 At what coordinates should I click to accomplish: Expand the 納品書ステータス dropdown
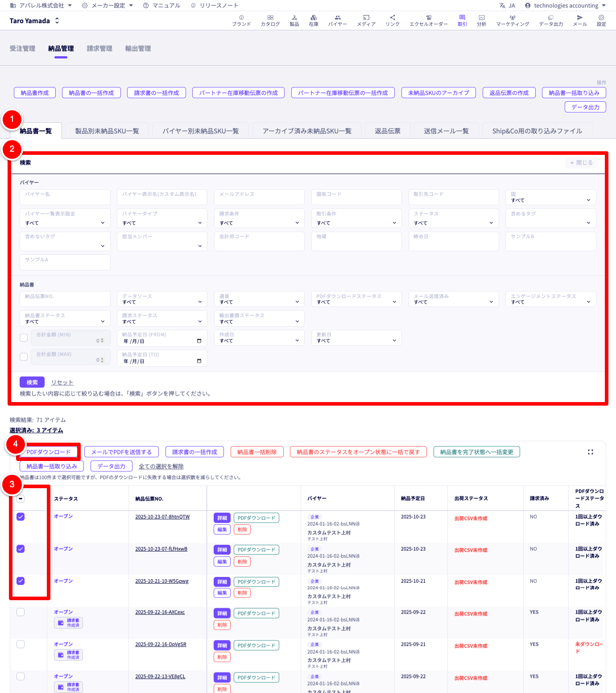pyautogui.click(x=65, y=319)
